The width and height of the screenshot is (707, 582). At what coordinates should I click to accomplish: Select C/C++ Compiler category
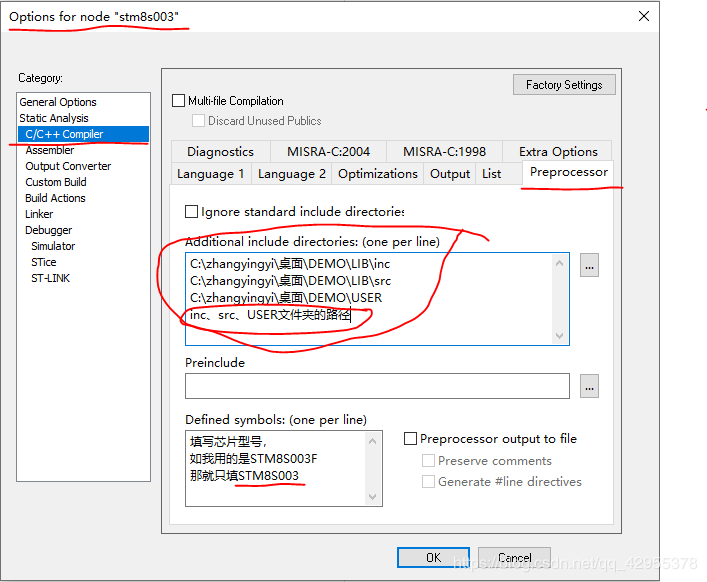83,134
